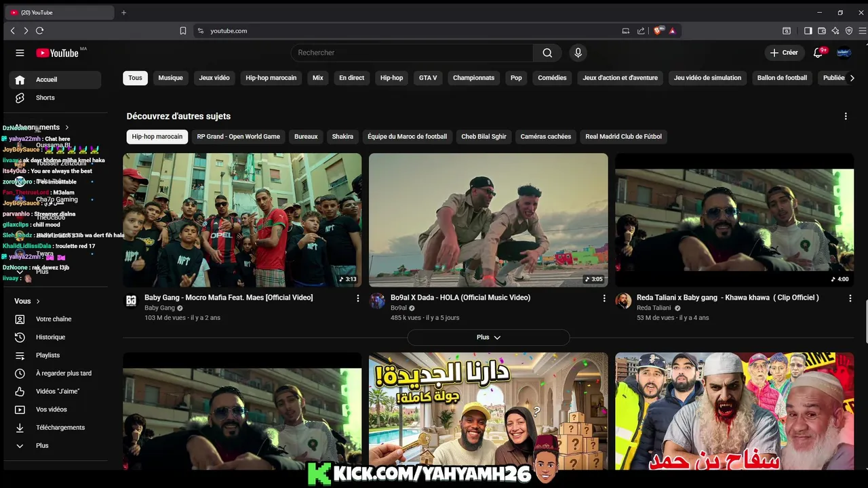Click the Rechercher search field

412,53
